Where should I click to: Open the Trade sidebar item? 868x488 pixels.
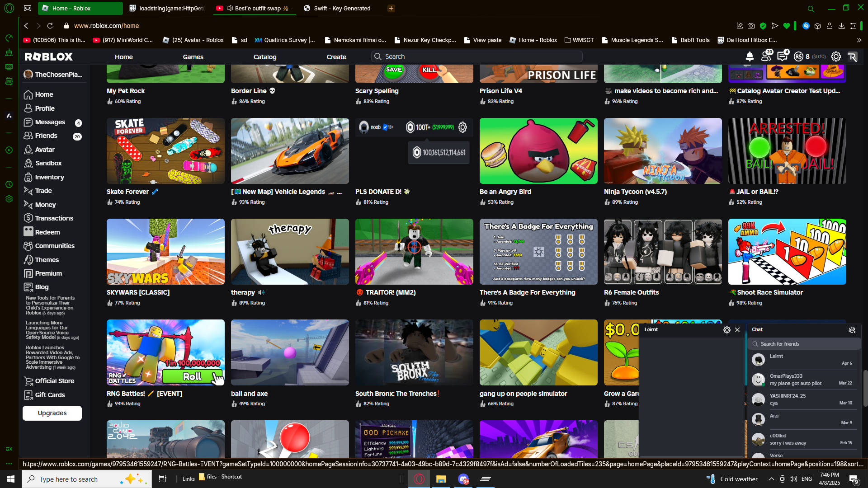(43, 191)
